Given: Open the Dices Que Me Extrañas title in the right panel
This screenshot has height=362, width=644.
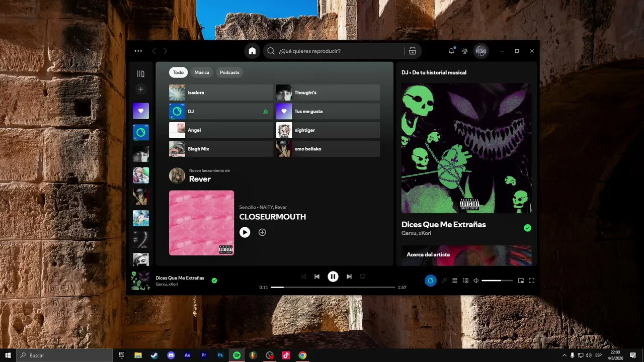Looking at the screenshot, I should point(444,224).
